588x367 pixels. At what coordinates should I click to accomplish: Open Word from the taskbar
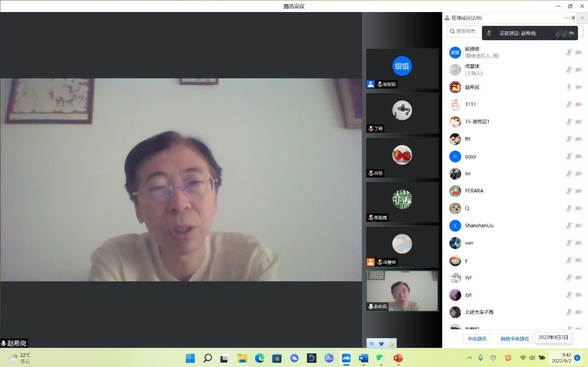pyautogui.click(x=363, y=358)
